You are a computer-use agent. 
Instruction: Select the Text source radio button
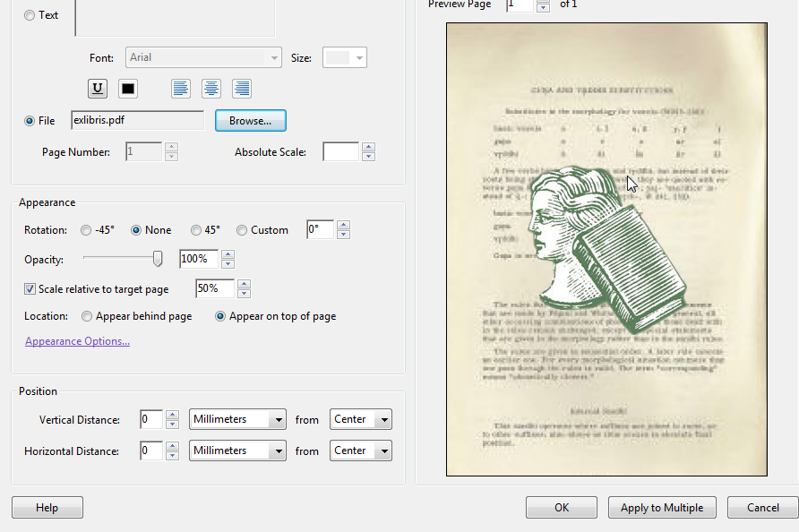pyautogui.click(x=30, y=15)
